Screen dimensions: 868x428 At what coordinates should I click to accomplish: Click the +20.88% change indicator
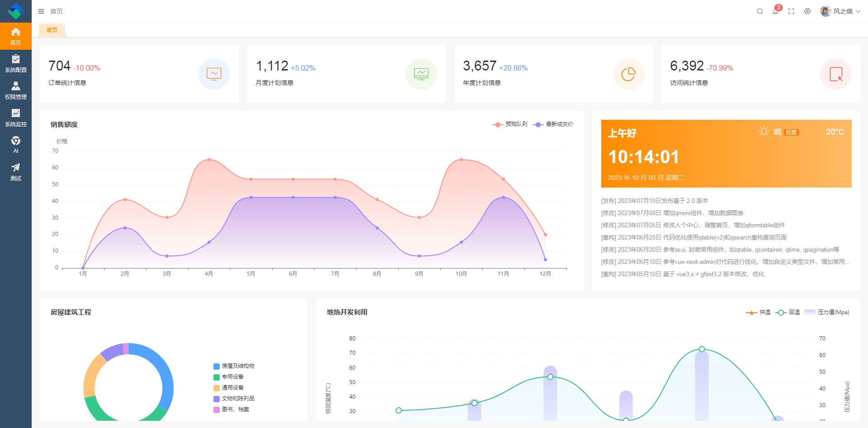(514, 68)
